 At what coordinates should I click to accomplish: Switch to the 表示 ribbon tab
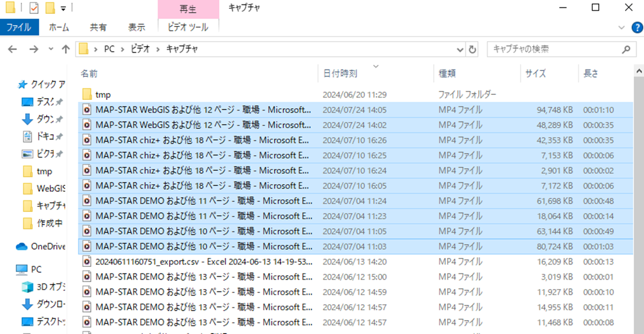(136, 27)
